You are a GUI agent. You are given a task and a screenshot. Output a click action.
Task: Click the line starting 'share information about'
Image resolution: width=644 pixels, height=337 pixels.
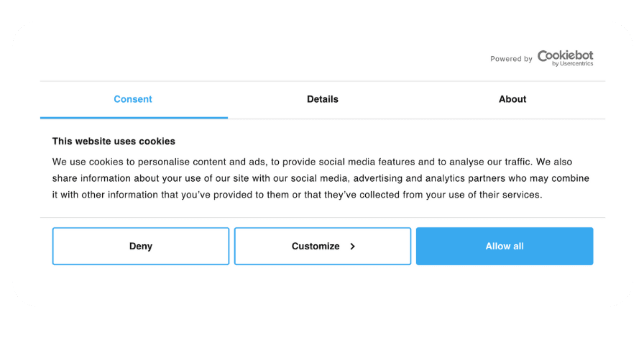(321, 178)
